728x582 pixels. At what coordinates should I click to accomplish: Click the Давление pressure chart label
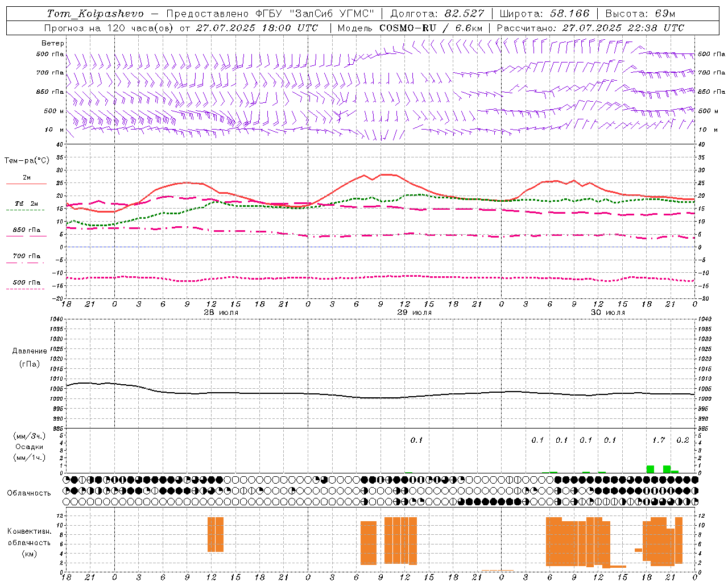coord(30,351)
